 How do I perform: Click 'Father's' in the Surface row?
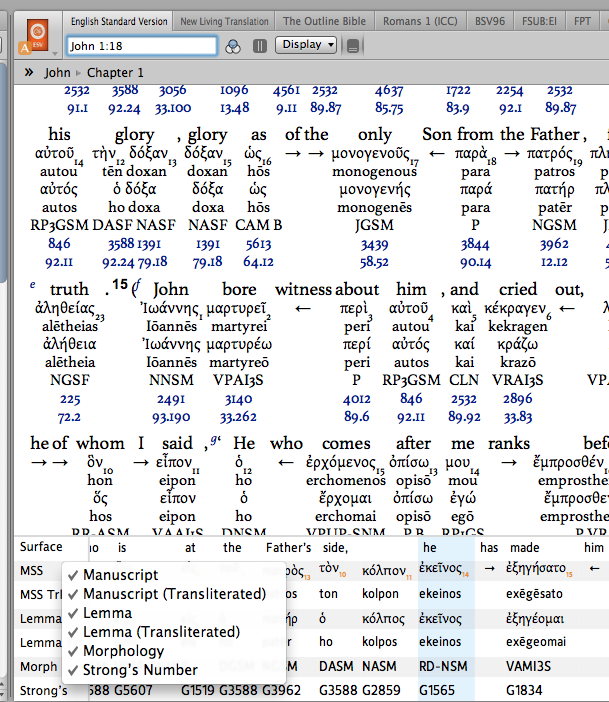(x=288, y=548)
